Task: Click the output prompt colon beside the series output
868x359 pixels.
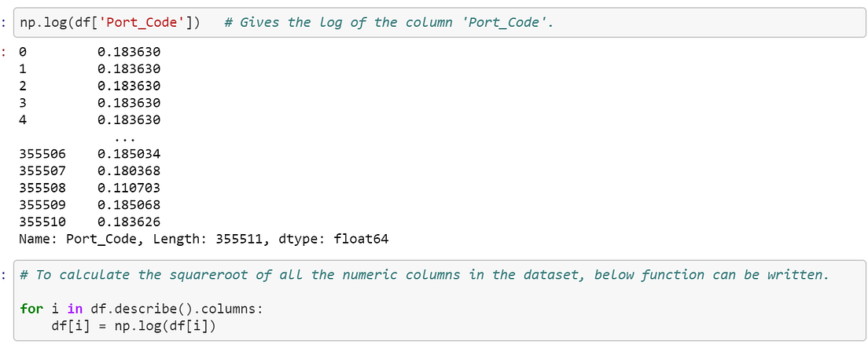Action: [3, 52]
